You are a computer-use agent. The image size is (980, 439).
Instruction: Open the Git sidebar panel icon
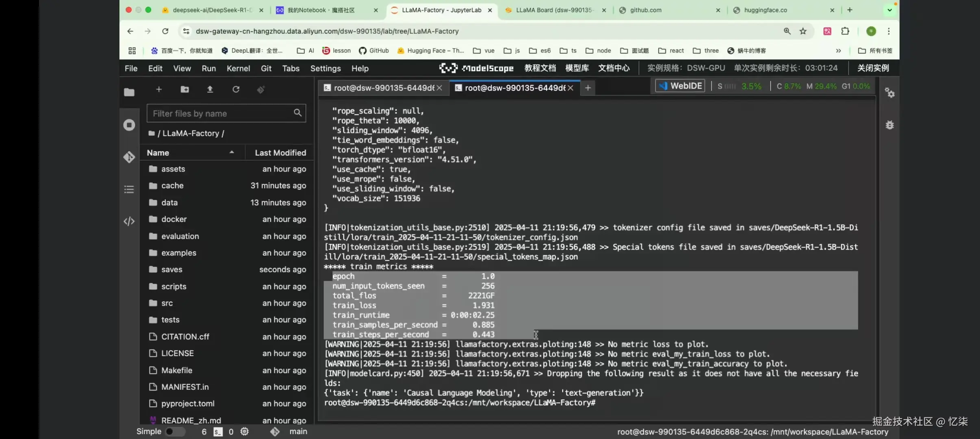tap(129, 157)
